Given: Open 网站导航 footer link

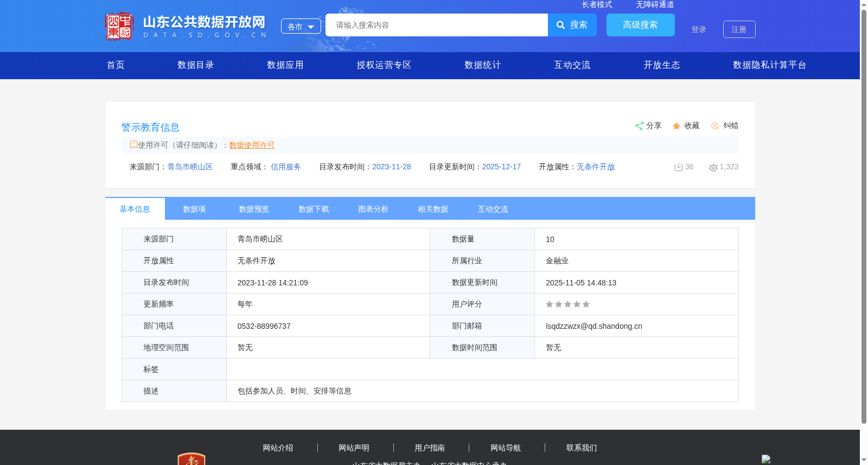Looking at the screenshot, I should click(506, 448).
